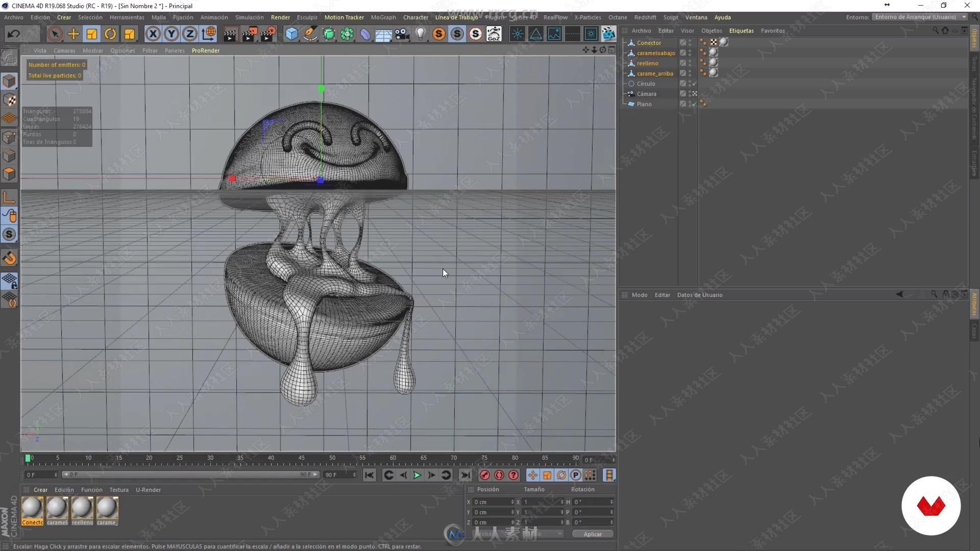Image resolution: width=980 pixels, height=551 pixels.
Task: Click the Conectar checkbox in outliner row
Action: [x=682, y=42]
